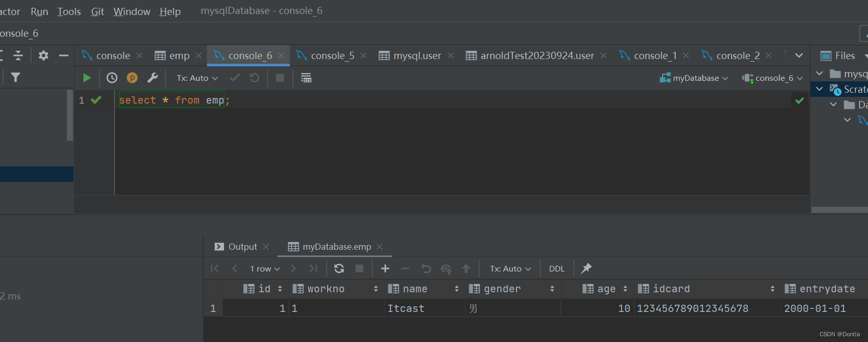Open the Git menu

point(97,11)
